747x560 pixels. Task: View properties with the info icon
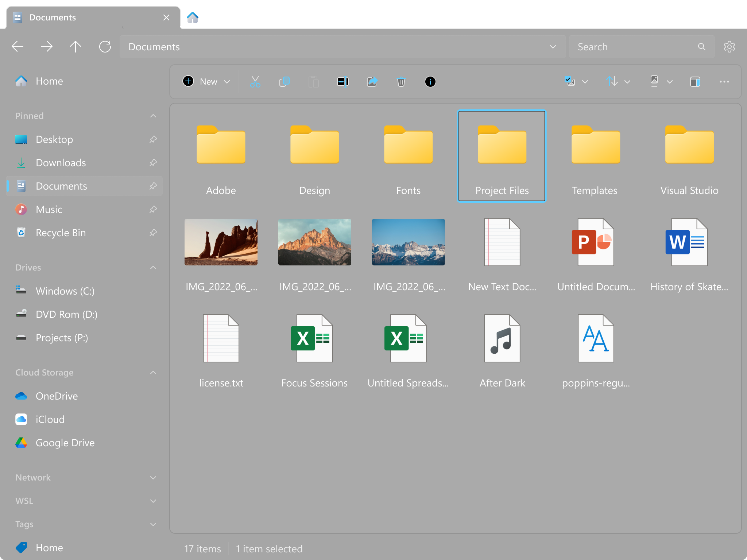tap(430, 82)
